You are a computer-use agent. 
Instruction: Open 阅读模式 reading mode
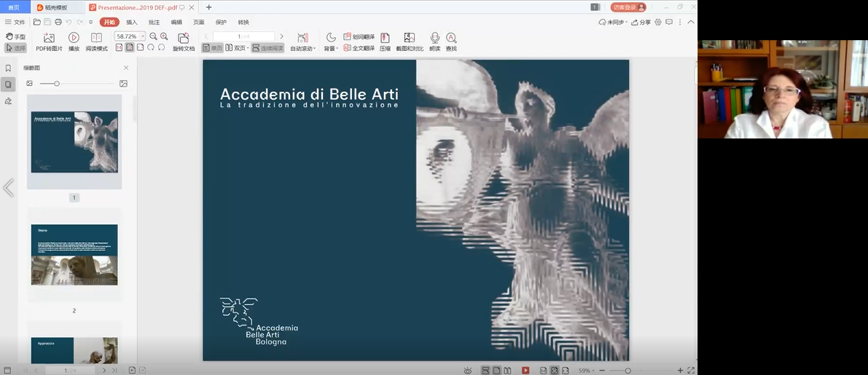point(96,38)
